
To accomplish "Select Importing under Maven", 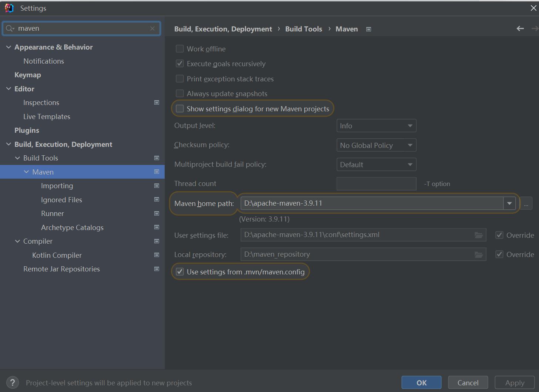I will tap(57, 186).
